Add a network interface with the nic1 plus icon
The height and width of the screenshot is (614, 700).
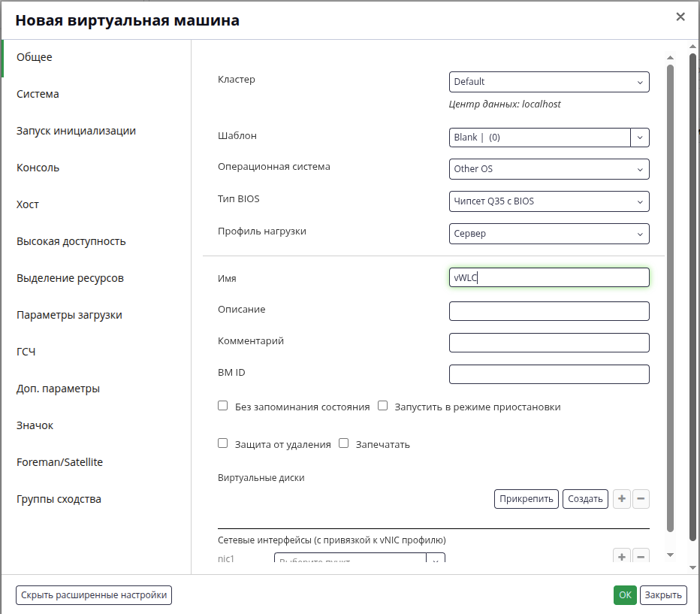622,556
